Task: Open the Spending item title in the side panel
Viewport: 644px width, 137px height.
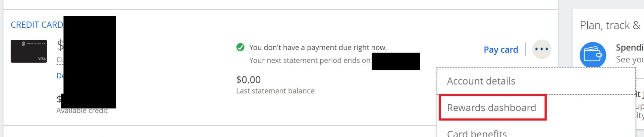Action: click(x=629, y=48)
